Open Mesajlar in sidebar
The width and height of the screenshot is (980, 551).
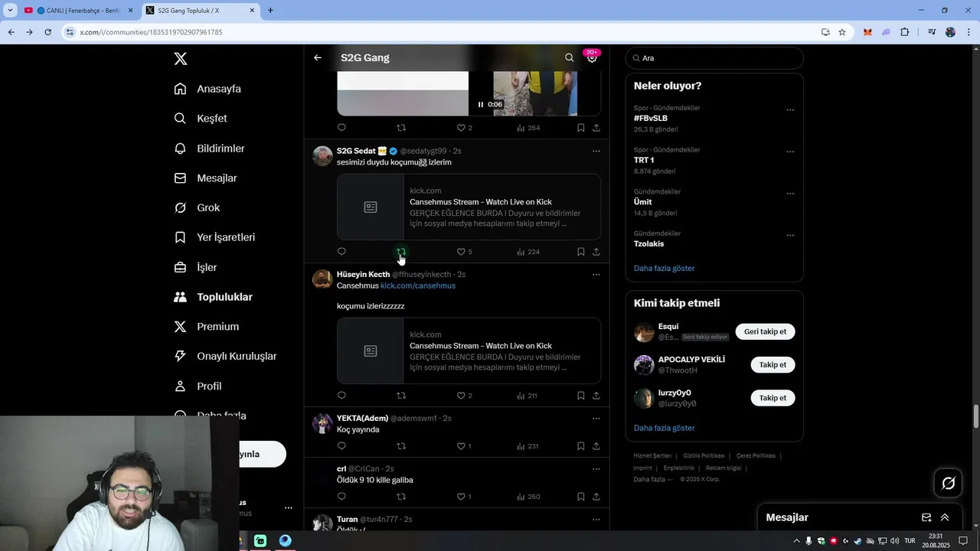coord(205,178)
